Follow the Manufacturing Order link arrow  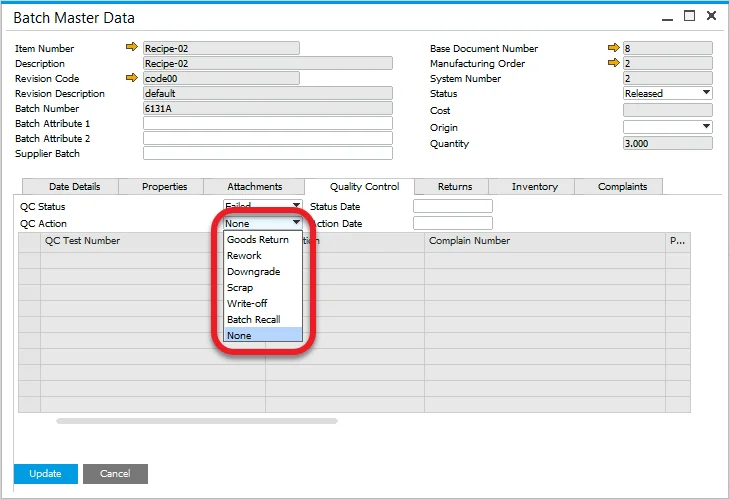pos(613,63)
